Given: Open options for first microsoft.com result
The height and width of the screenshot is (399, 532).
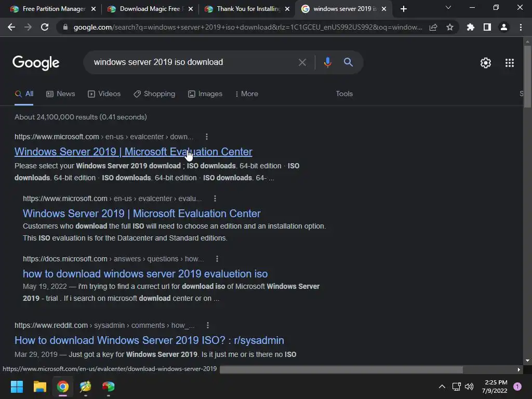Looking at the screenshot, I should pyautogui.click(x=207, y=137).
